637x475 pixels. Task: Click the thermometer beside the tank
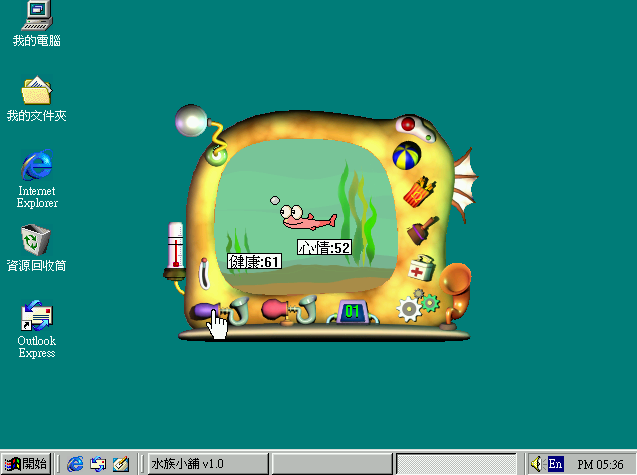pyautogui.click(x=176, y=252)
